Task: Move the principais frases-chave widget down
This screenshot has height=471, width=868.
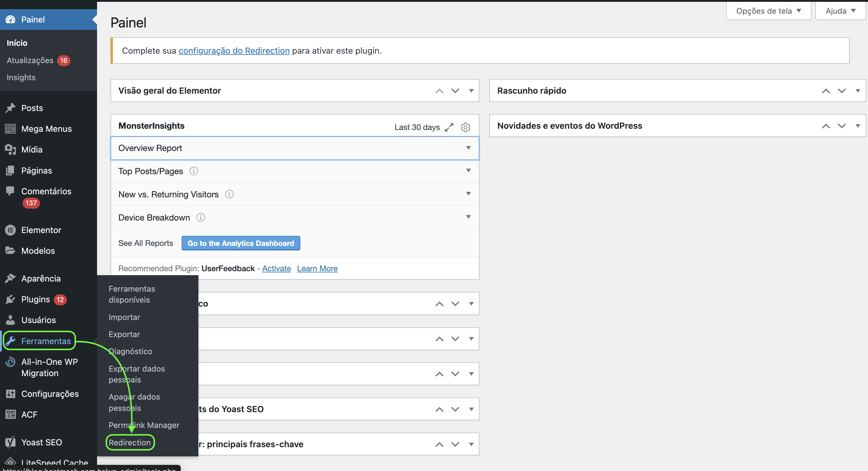Action: point(455,444)
